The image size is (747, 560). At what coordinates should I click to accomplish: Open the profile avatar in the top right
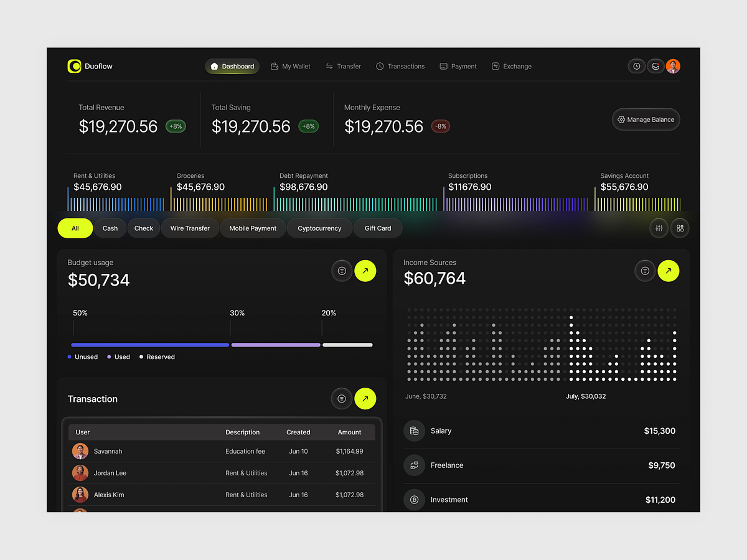pyautogui.click(x=673, y=66)
